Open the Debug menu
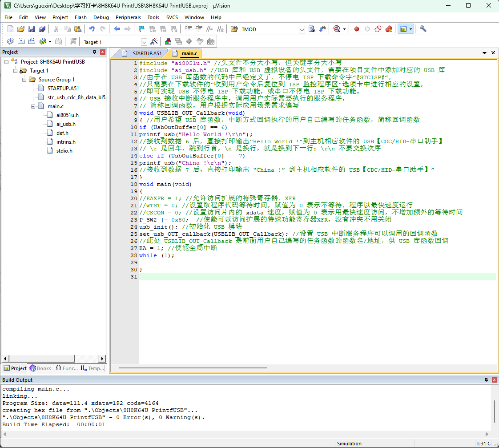This screenshot has height=448, width=499. click(101, 17)
